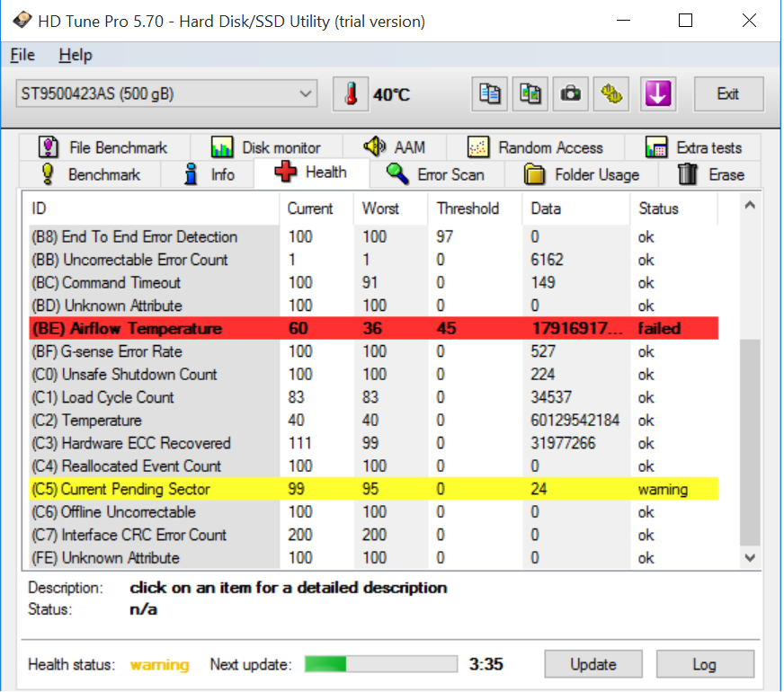The height and width of the screenshot is (692, 784).
Task: Click the File Benchmark icon
Action: (49, 147)
